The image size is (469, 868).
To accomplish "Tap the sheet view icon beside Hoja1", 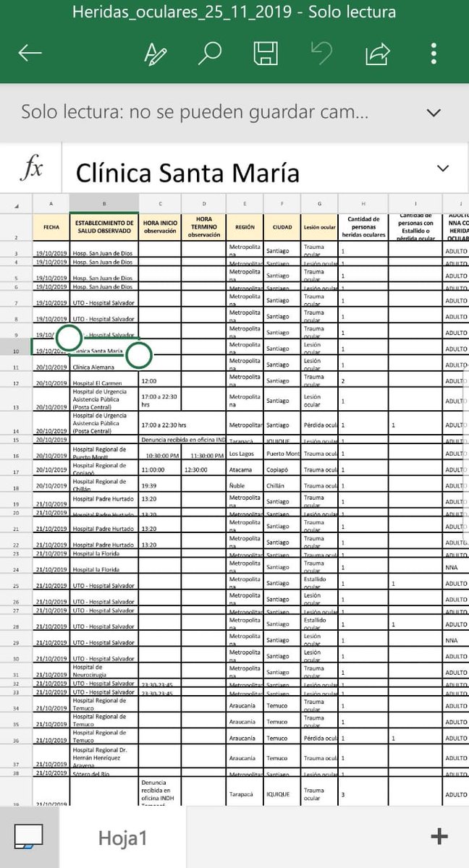I will point(29,837).
